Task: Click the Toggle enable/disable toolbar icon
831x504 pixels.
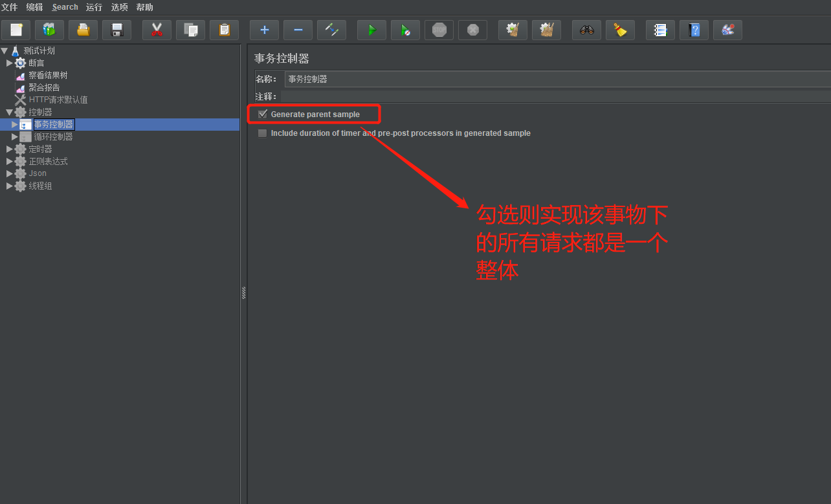Action: (x=331, y=30)
